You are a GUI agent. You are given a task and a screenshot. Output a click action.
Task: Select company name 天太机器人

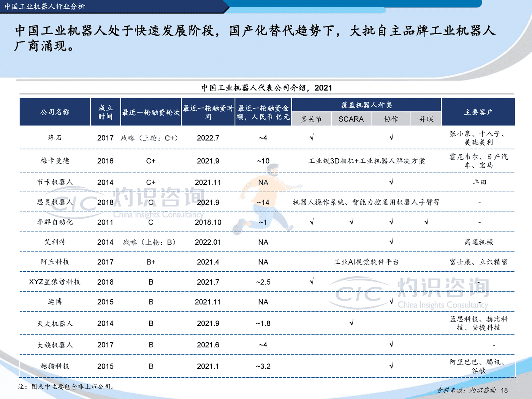(55, 323)
